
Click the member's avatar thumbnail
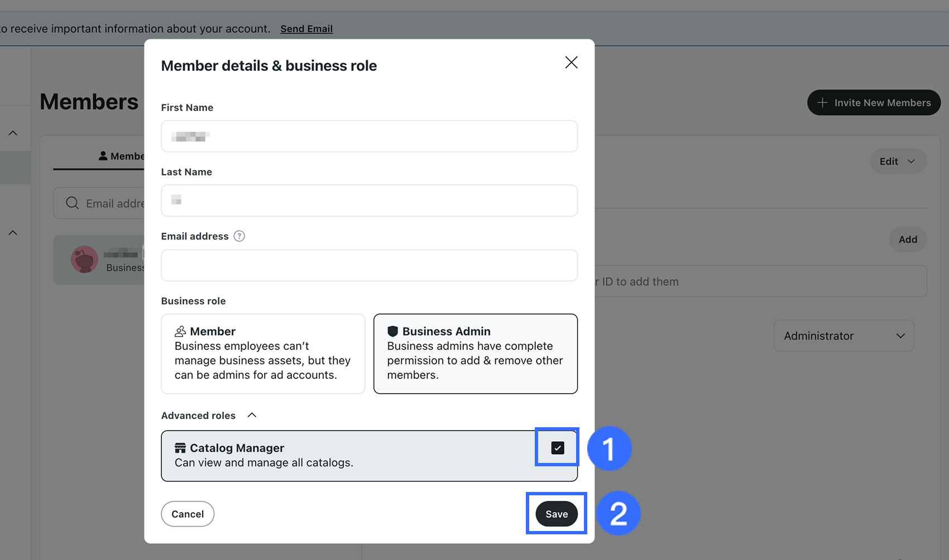pyautogui.click(x=84, y=259)
